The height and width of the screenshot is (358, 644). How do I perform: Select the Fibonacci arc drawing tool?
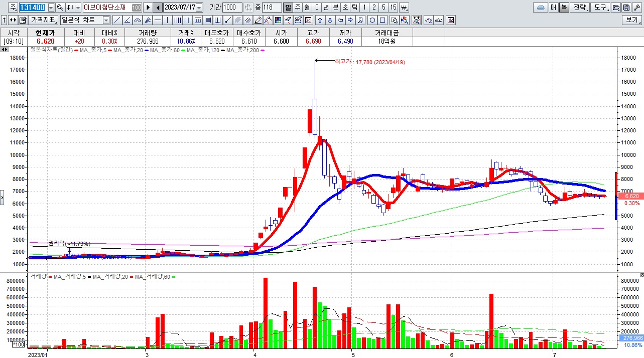[x=138, y=20]
